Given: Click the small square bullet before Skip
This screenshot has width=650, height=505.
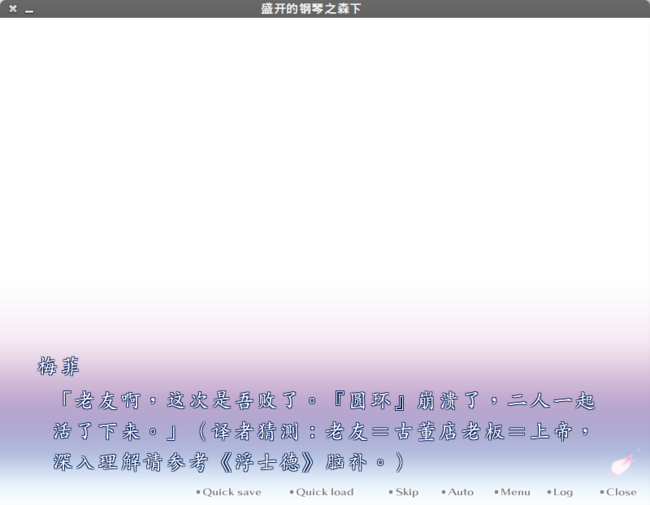Looking at the screenshot, I should tap(391, 492).
